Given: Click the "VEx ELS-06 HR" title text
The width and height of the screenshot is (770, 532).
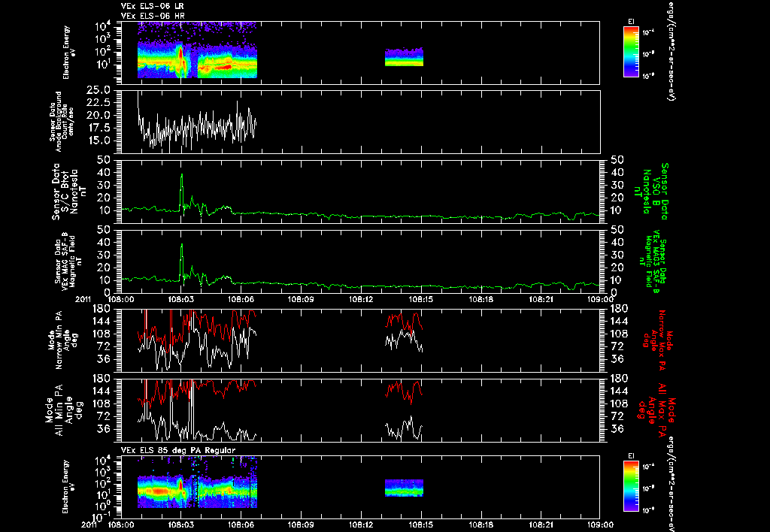Looking at the screenshot, I should tap(153, 17).
